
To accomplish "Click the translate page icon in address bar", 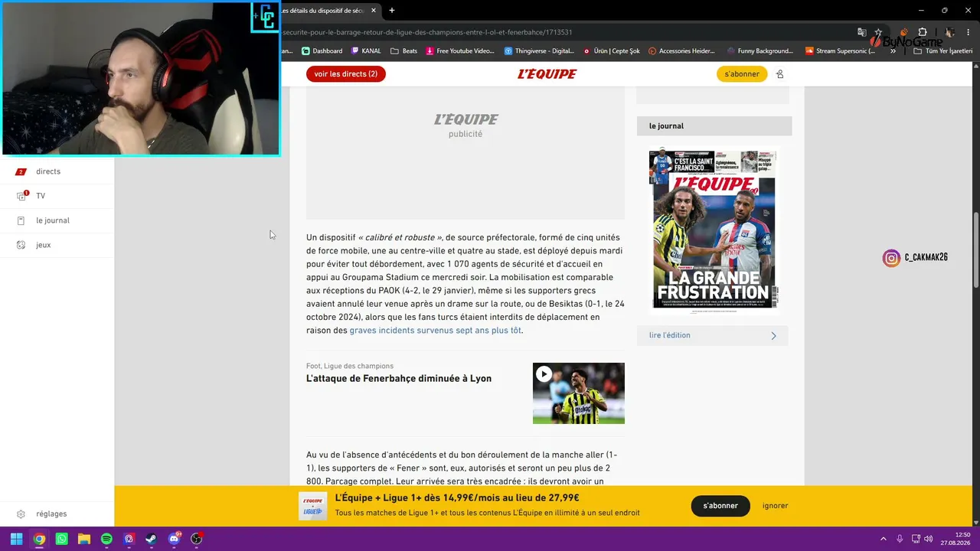I will tap(862, 32).
